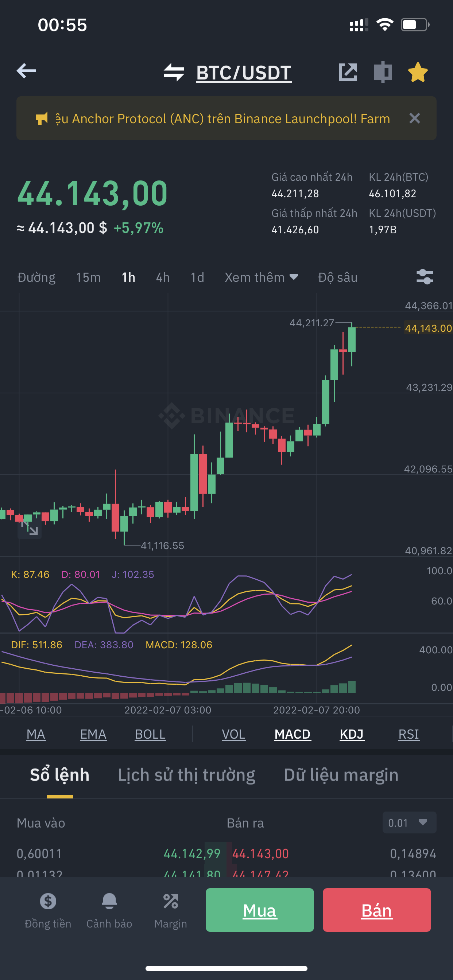The image size is (453, 980).
Task: Open the Margin trading icon
Action: [x=171, y=910]
